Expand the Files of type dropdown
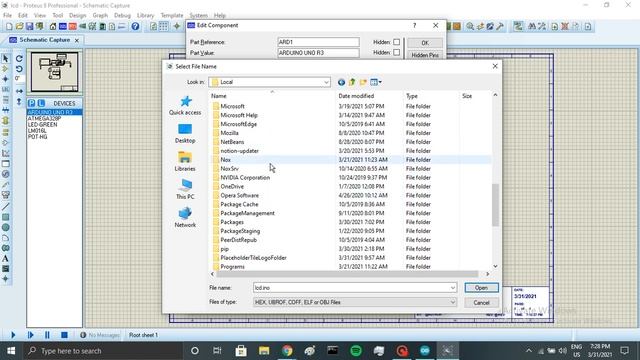The image size is (640, 360). pyautogui.click(x=453, y=302)
